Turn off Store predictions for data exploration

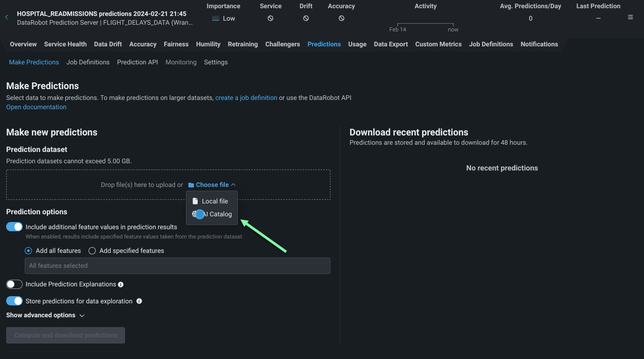pyautogui.click(x=14, y=301)
